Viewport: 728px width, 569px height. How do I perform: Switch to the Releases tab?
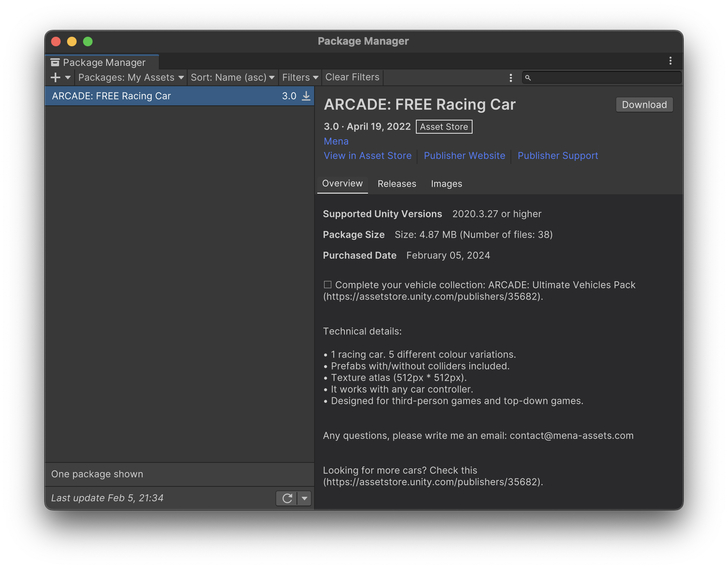(x=397, y=184)
